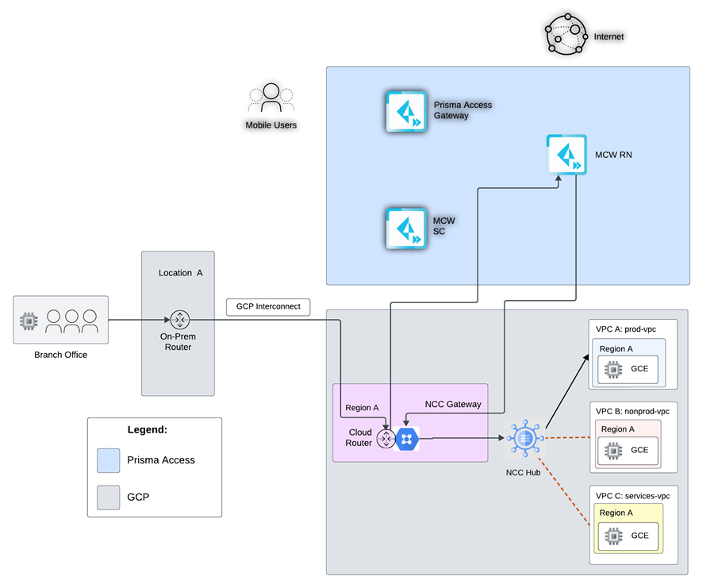Select the GCE chip icon in services-vpc
This screenshot has height=588, width=714.
click(613, 536)
